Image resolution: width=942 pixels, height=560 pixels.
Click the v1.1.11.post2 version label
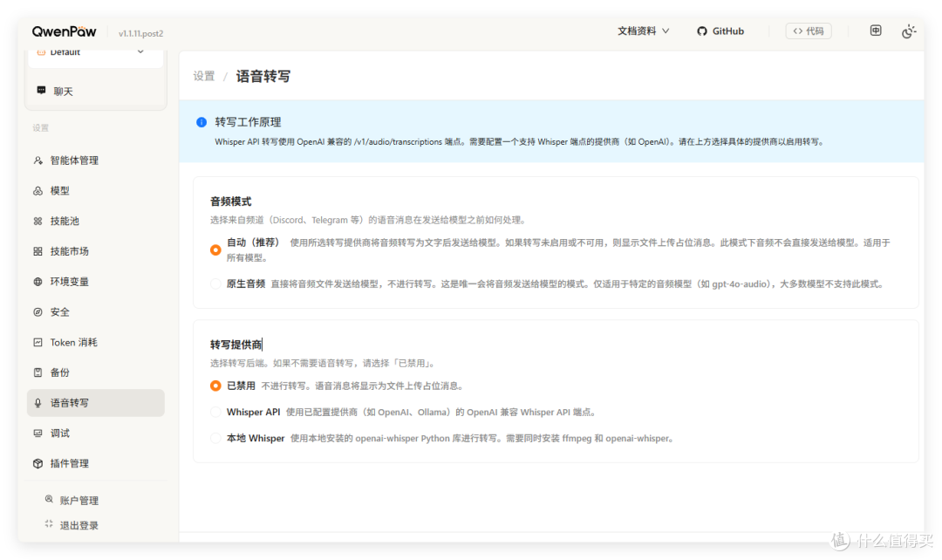140,34
